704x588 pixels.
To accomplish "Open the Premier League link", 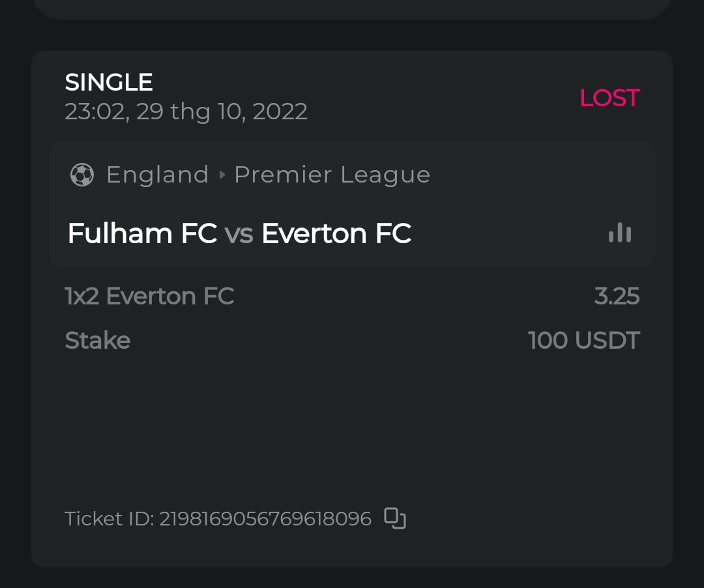I will tap(332, 175).
